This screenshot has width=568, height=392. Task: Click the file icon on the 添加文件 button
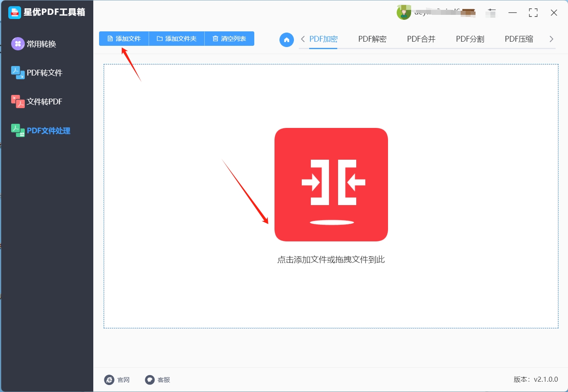click(110, 39)
